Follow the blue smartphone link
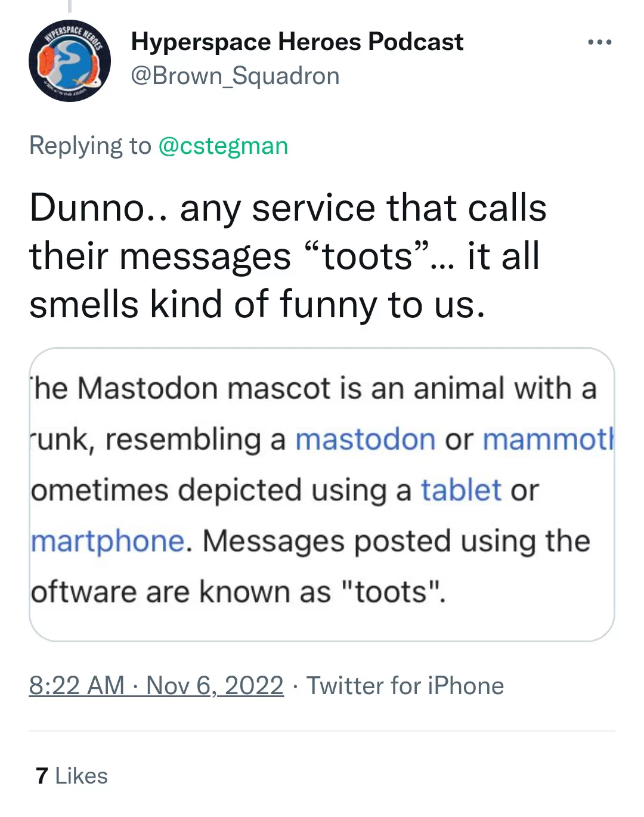 (107, 541)
